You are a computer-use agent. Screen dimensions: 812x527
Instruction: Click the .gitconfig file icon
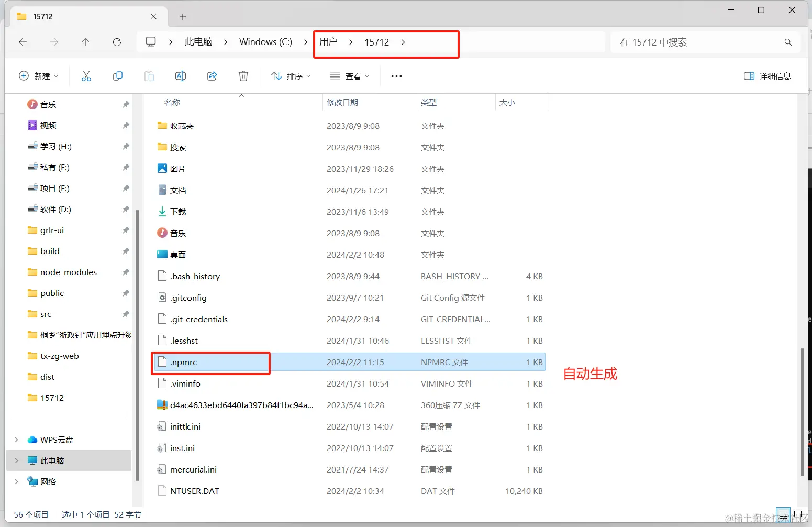(x=162, y=298)
